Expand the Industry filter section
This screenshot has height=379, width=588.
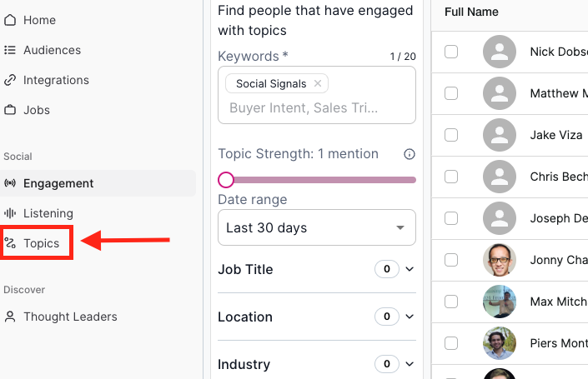[409, 364]
